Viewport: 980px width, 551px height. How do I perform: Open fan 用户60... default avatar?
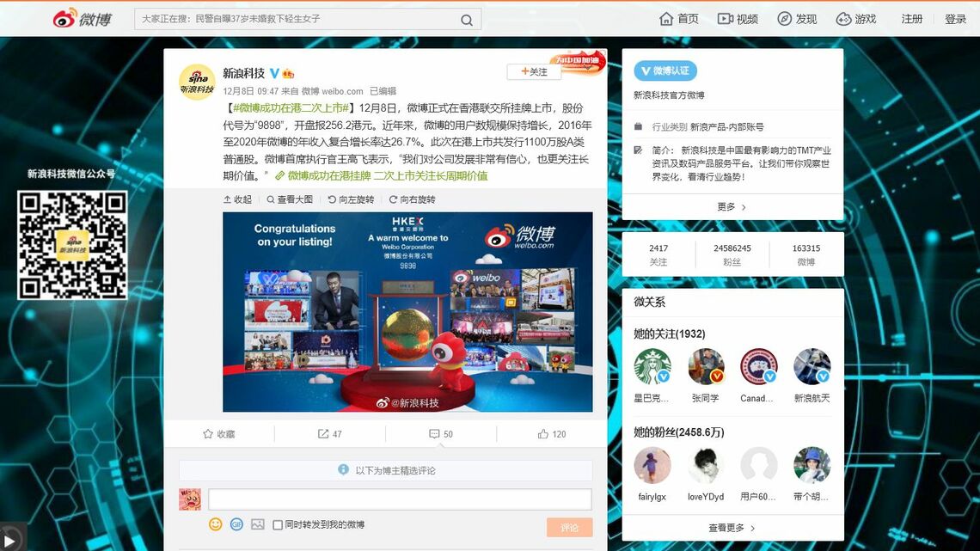pyautogui.click(x=759, y=465)
